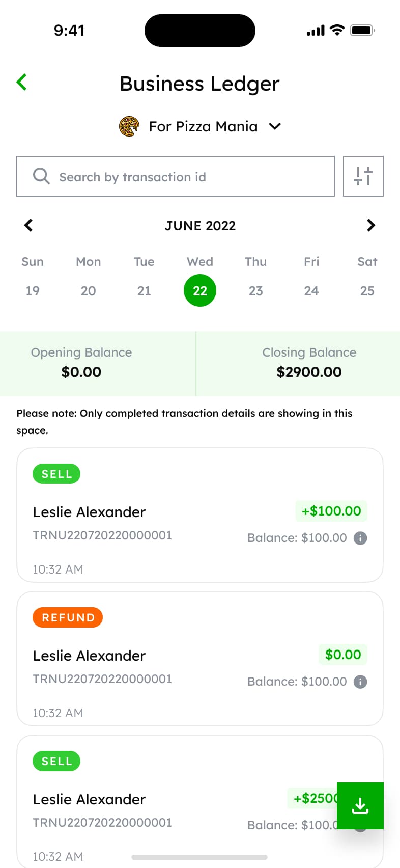
Task: Tap info icon on REFUND transaction balance
Action: point(360,682)
